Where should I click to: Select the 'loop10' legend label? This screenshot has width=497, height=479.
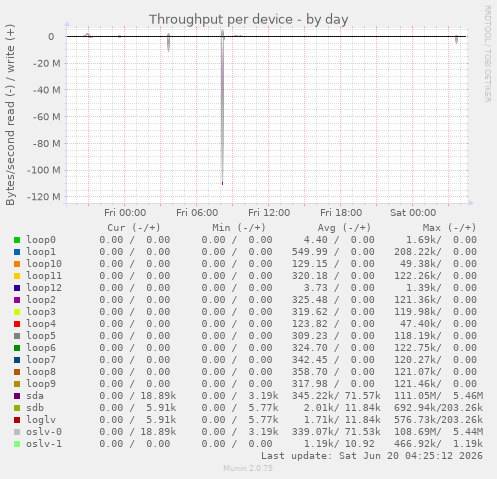[x=44, y=264]
